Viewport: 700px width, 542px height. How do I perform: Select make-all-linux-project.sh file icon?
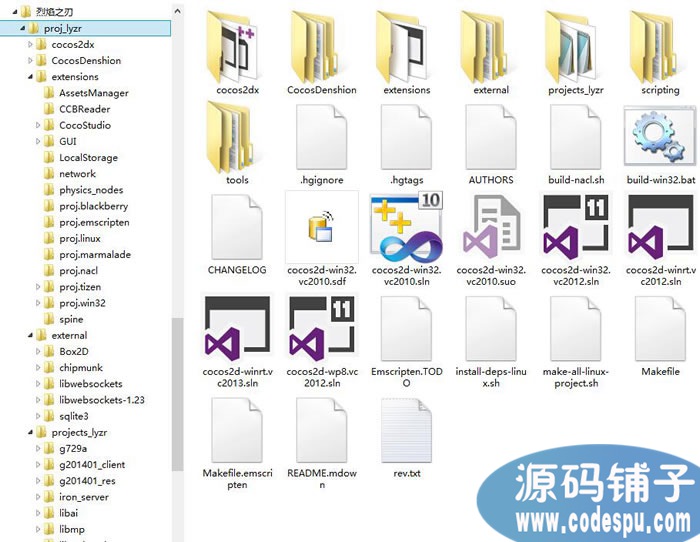click(x=576, y=329)
